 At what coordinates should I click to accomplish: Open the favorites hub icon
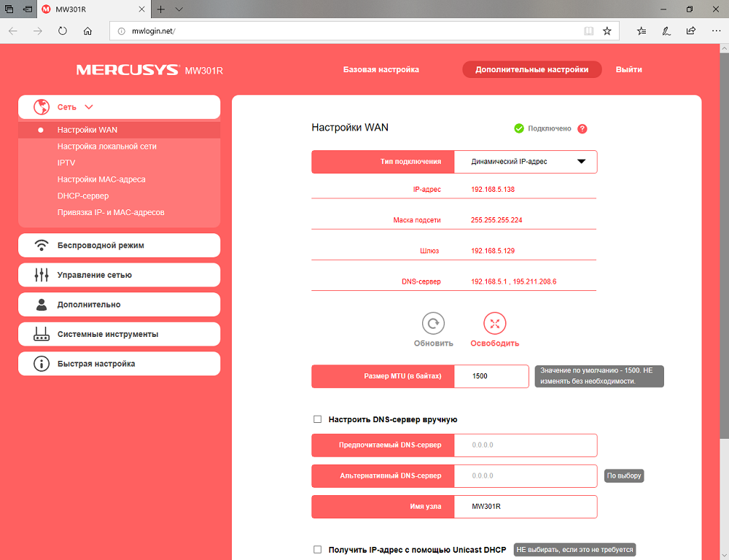click(642, 31)
